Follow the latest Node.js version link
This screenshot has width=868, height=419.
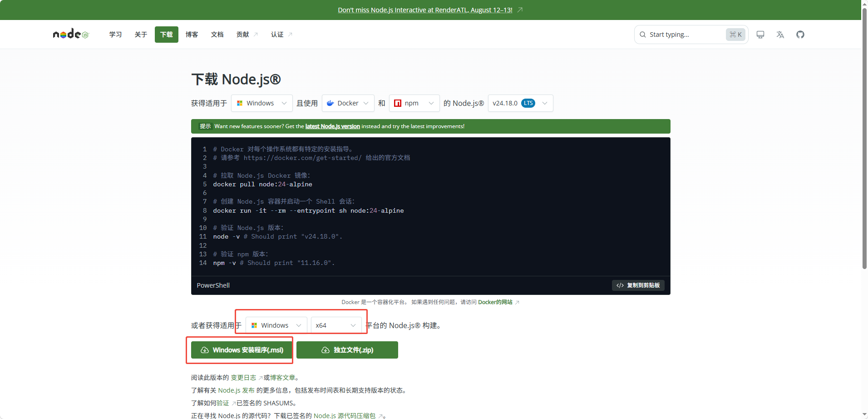coord(332,126)
